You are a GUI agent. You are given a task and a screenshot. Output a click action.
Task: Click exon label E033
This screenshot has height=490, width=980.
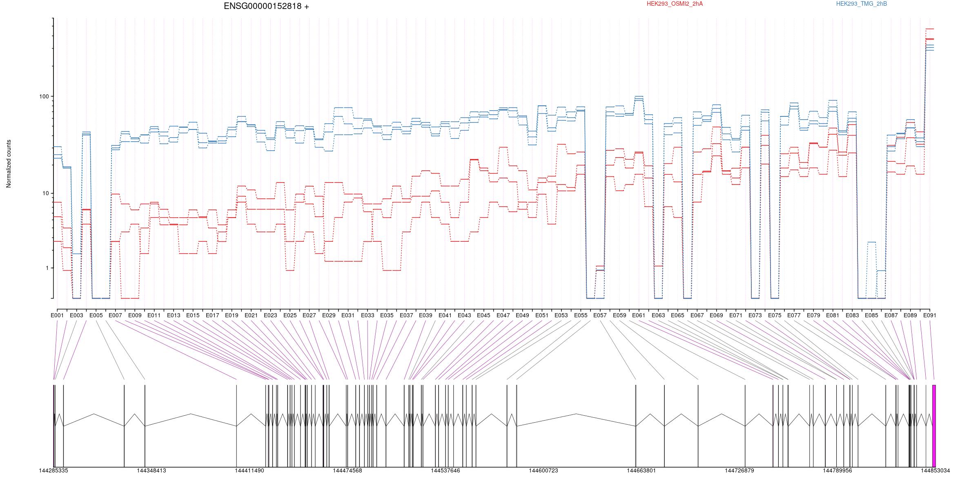(x=367, y=315)
